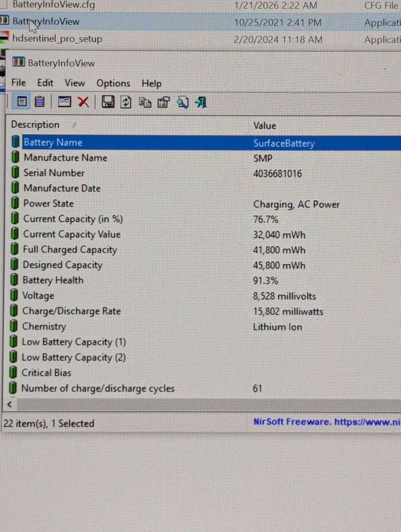Click the Show Battery Information toolbar icon

click(22, 102)
